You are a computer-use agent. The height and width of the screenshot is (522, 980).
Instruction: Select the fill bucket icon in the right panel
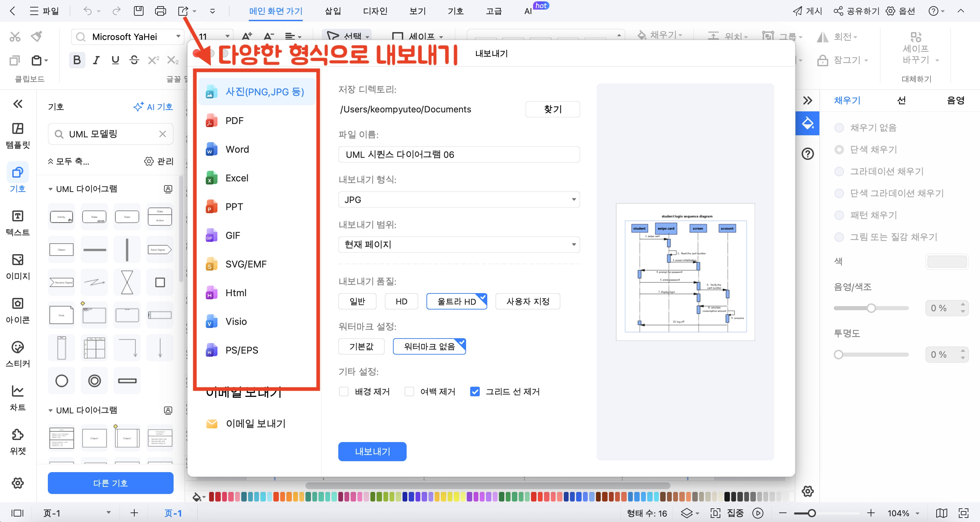click(x=808, y=123)
